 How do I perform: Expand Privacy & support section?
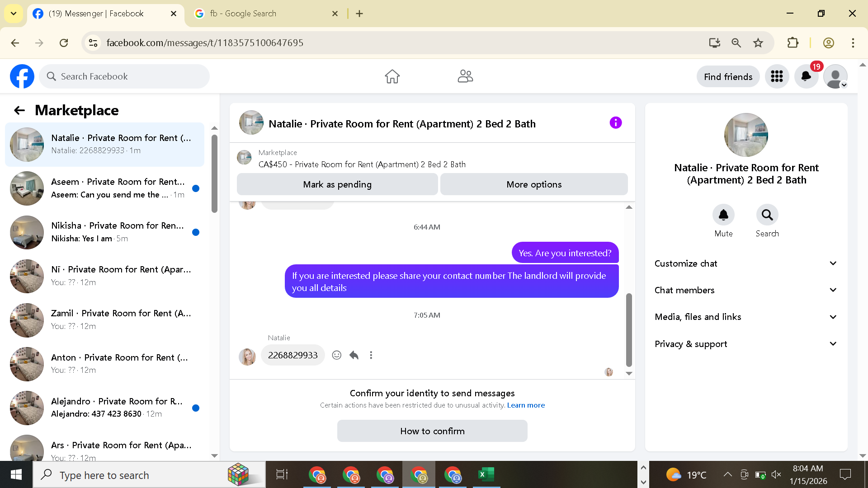click(746, 344)
